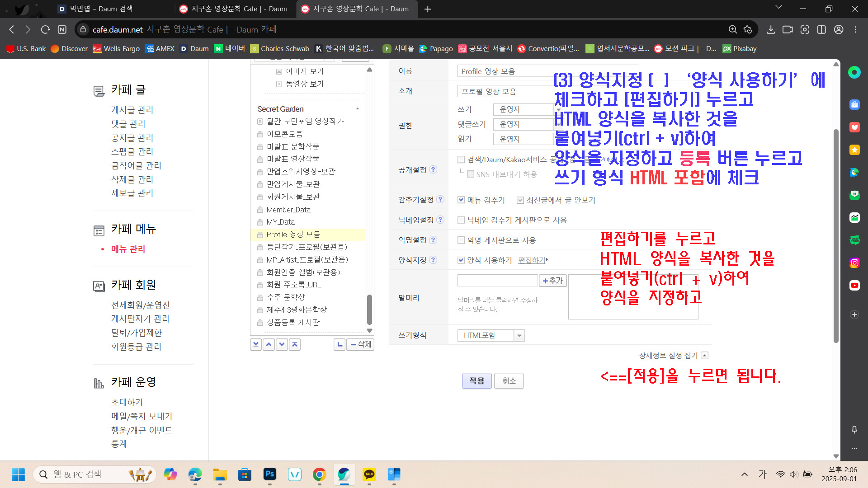Uncheck the 메뉴 감추기 checkbox

click(x=461, y=200)
